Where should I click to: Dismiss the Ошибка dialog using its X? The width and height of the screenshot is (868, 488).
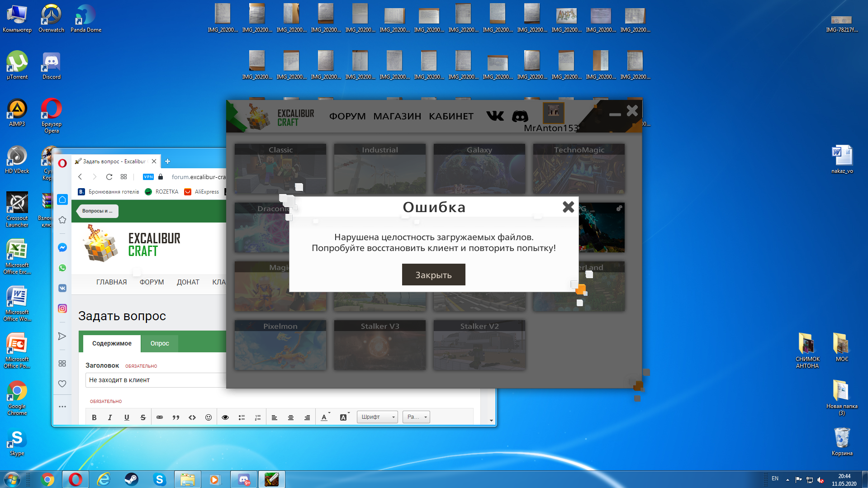point(568,207)
